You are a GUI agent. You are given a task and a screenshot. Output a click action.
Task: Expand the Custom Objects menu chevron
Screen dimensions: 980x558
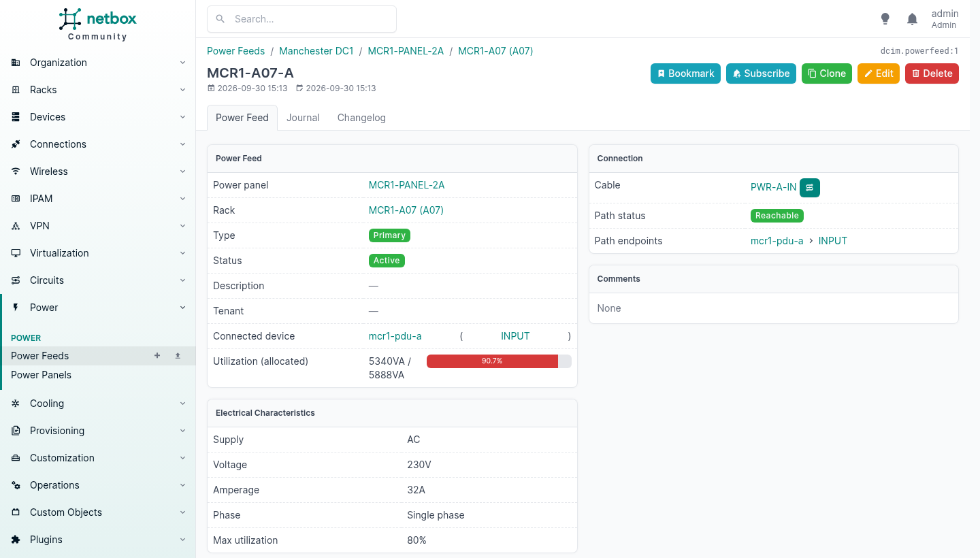[182, 512]
